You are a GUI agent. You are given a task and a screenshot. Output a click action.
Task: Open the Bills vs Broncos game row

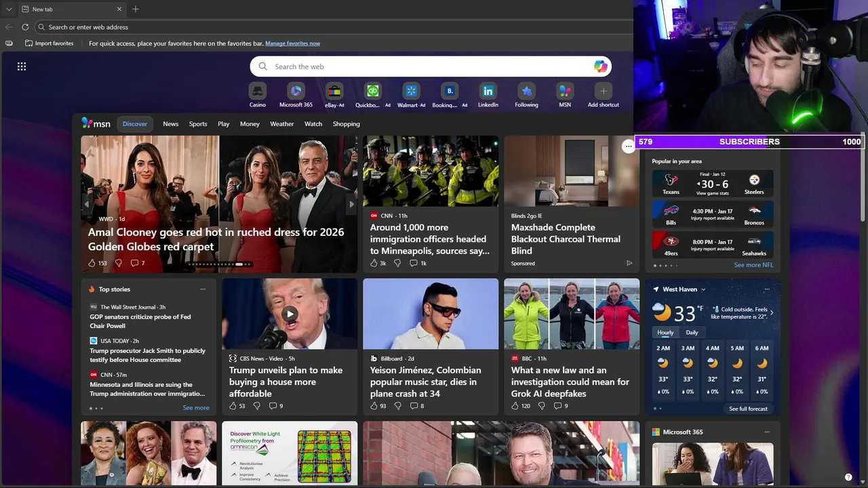point(713,213)
